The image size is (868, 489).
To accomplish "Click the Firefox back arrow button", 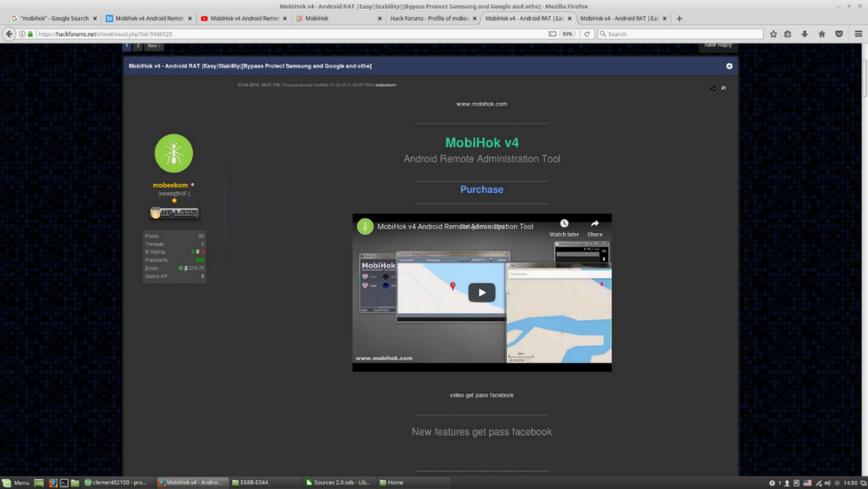I will pyautogui.click(x=10, y=34).
